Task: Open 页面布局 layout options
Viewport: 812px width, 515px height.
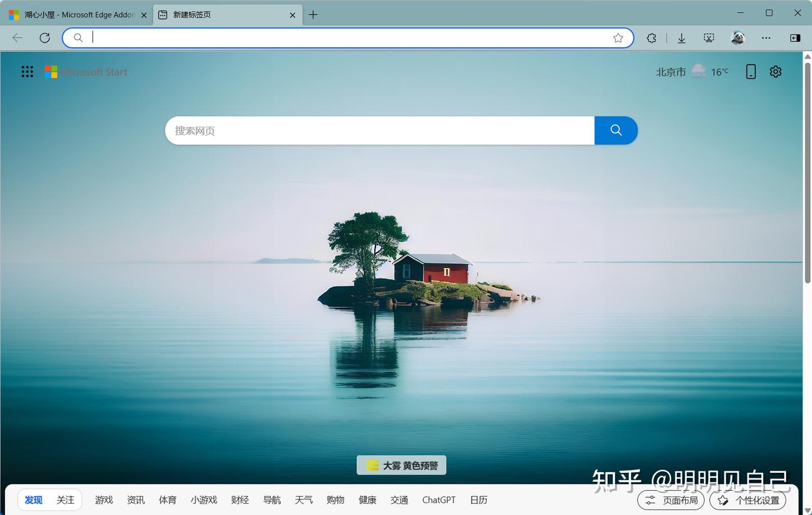Action: coord(670,500)
